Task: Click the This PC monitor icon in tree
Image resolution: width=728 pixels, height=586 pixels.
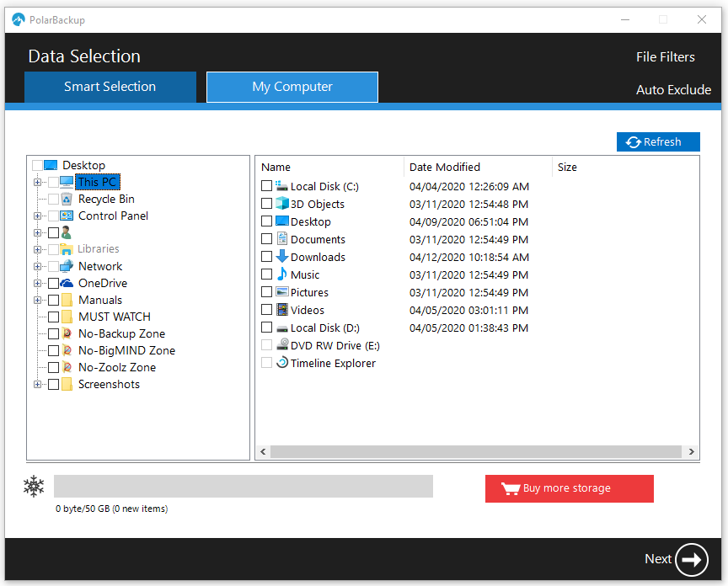Action: pyautogui.click(x=67, y=182)
